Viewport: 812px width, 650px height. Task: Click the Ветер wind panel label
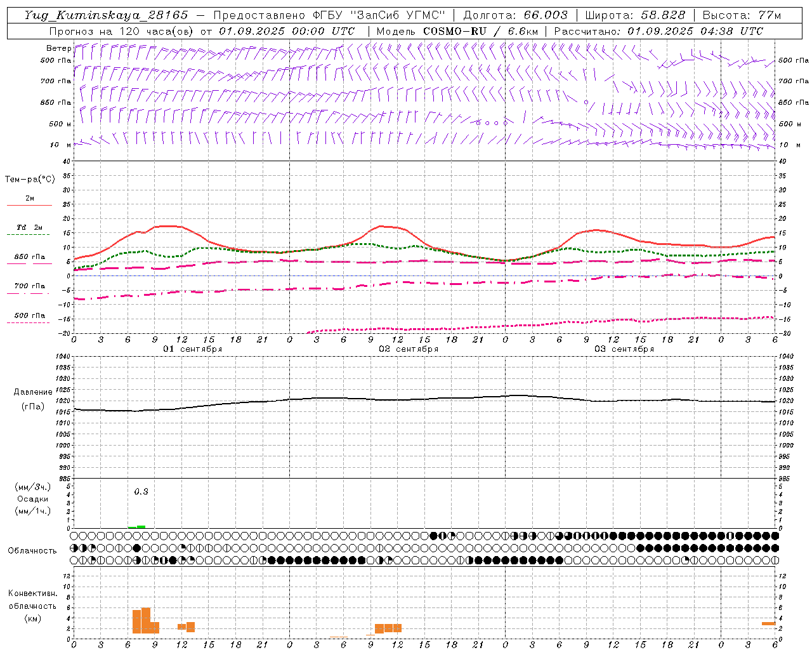[x=59, y=48]
